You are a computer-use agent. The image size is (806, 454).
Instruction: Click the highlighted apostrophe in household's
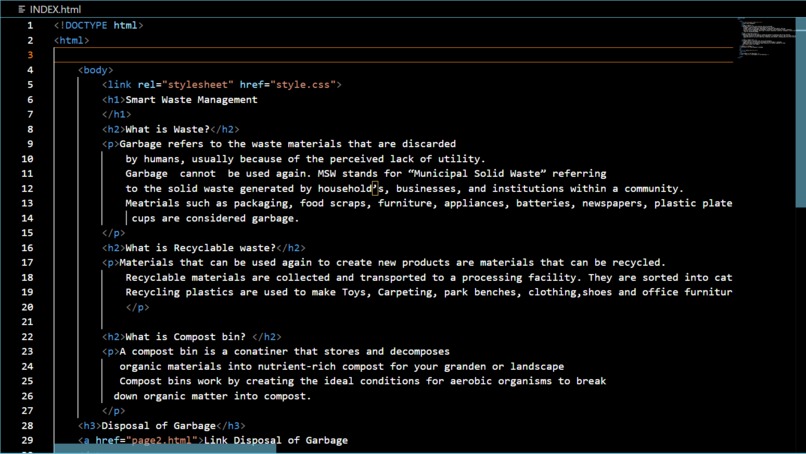point(375,188)
